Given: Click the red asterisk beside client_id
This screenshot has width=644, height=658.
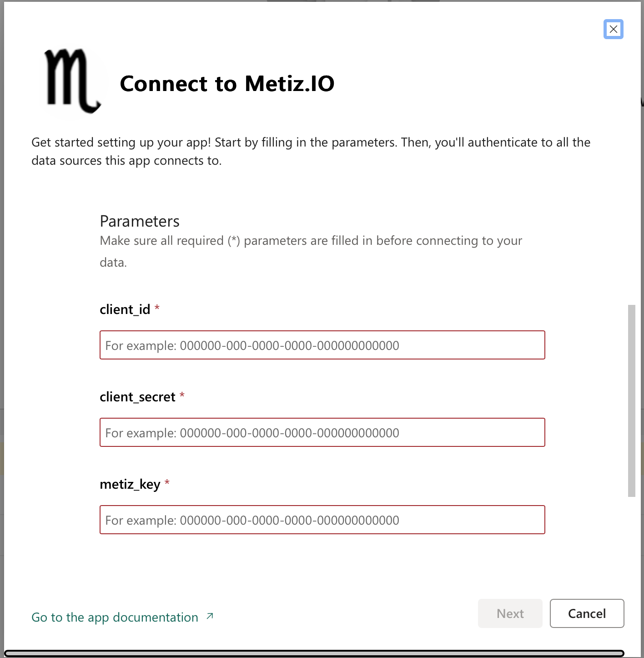Looking at the screenshot, I should pyautogui.click(x=157, y=308).
